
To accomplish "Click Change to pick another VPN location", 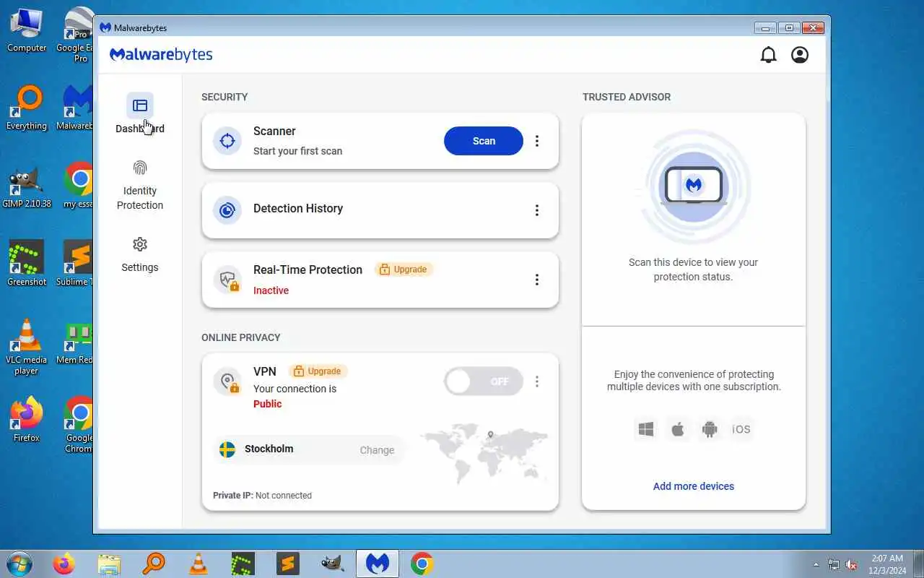I will pyautogui.click(x=377, y=450).
